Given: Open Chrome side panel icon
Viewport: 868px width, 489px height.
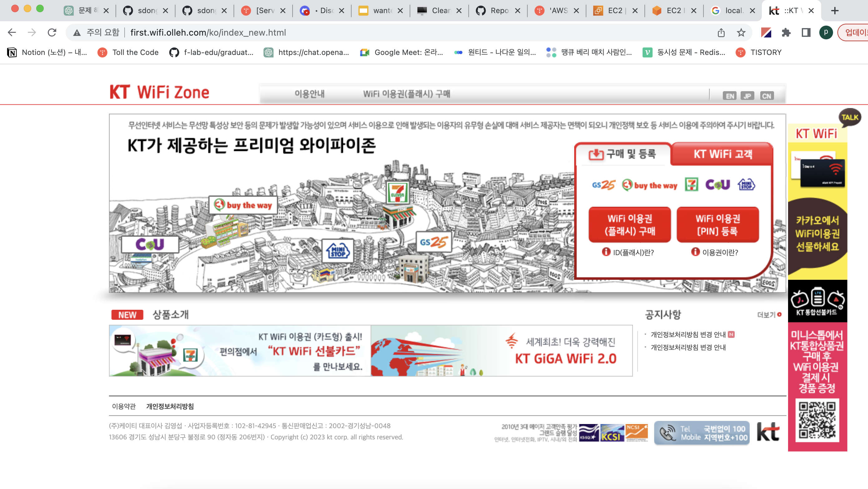Looking at the screenshot, I should tap(806, 32).
